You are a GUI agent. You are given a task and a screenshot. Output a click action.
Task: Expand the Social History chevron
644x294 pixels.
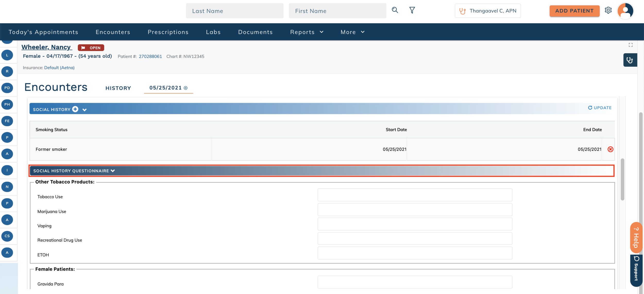pyautogui.click(x=84, y=110)
